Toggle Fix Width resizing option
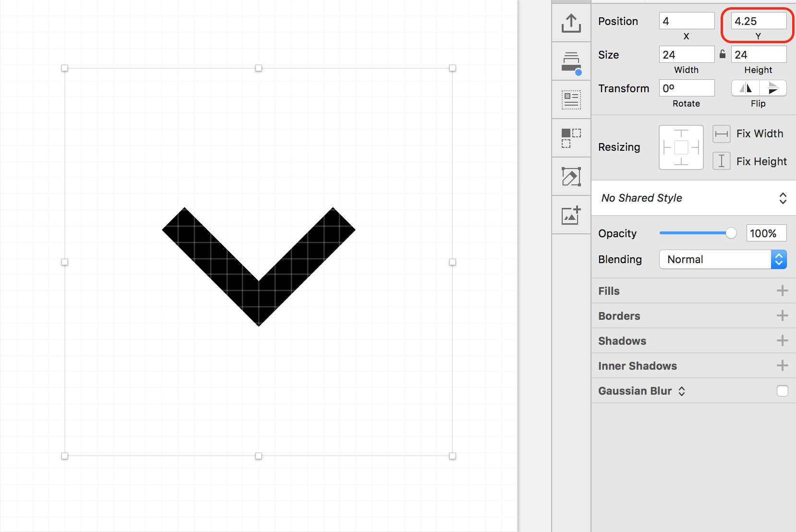The height and width of the screenshot is (532, 796). (721, 134)
